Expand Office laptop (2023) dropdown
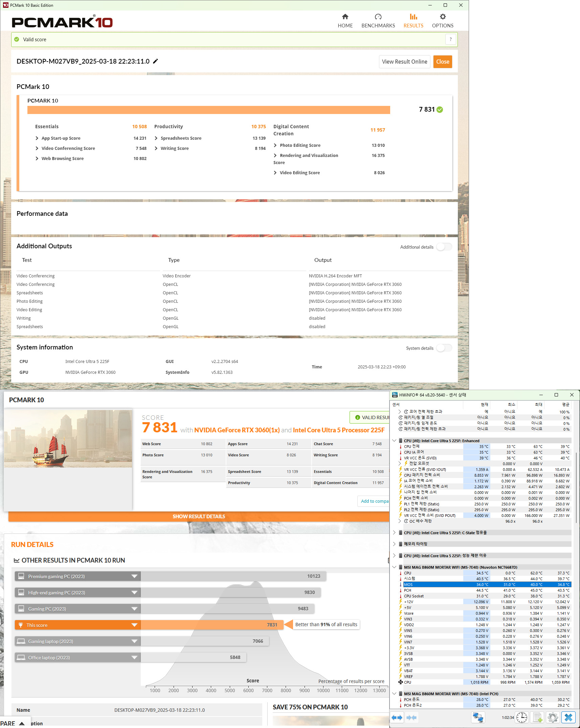 134,658
